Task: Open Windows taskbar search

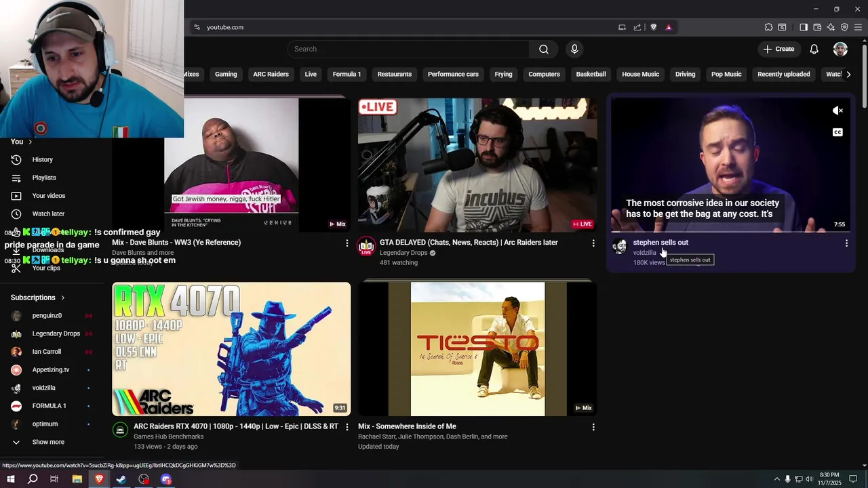Action: click(x=33, y=479)
